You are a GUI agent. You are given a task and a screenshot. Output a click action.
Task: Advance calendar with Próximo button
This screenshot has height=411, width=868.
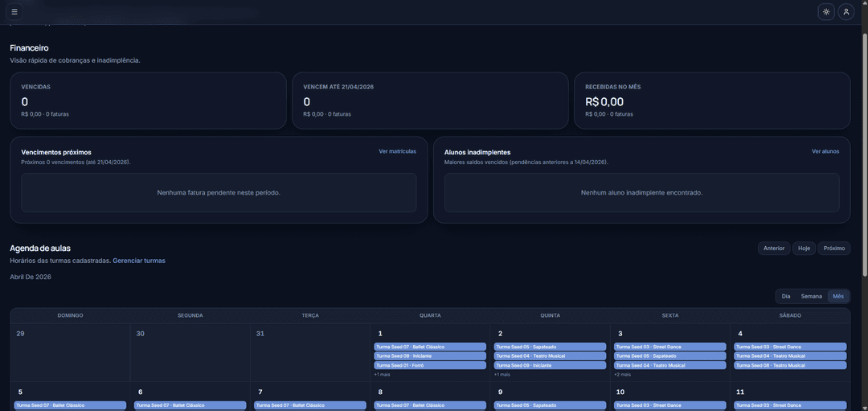click(833, 249)
